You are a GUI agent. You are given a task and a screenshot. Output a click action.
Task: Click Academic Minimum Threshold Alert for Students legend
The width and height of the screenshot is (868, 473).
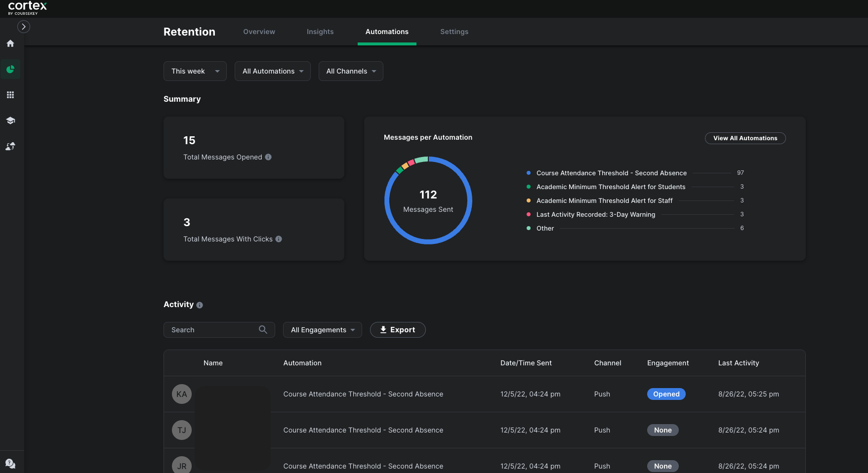click(x=611, y=187)
